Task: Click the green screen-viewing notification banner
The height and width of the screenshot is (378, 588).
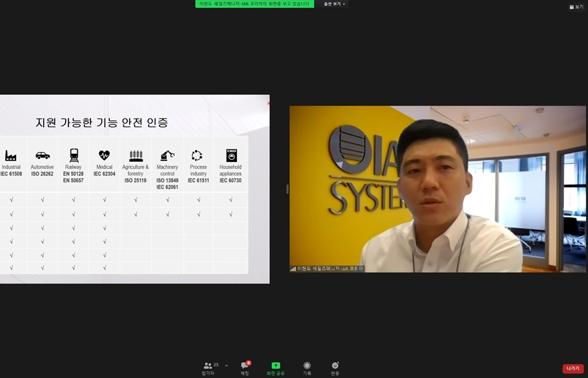Action: 254,4
